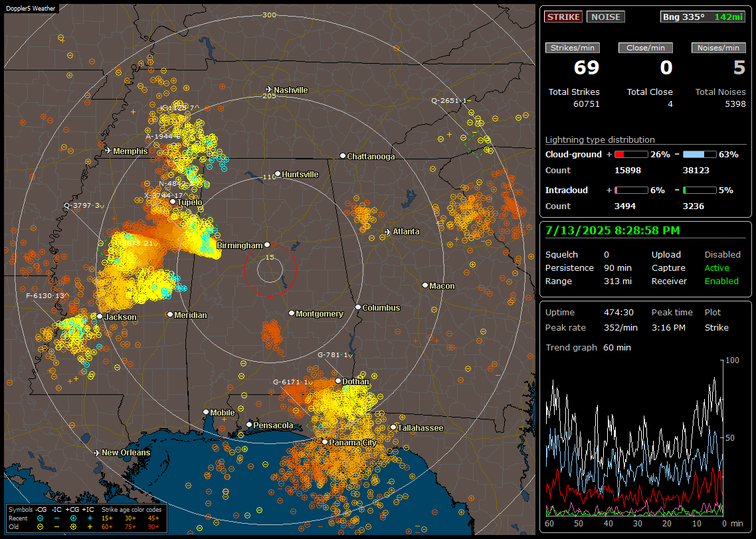Click the Dothan city marker
756x539 pixels.
(338, 380)
